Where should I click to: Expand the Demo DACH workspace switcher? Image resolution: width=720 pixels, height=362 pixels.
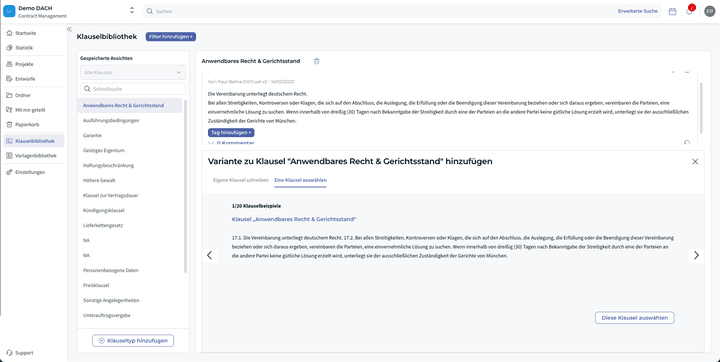[132, 11]
